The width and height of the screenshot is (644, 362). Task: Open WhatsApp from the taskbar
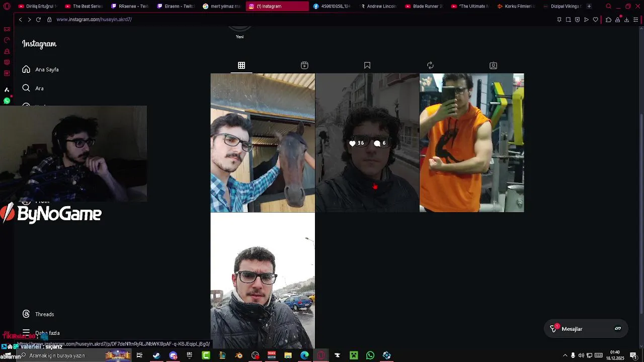[x=370, y=355]
